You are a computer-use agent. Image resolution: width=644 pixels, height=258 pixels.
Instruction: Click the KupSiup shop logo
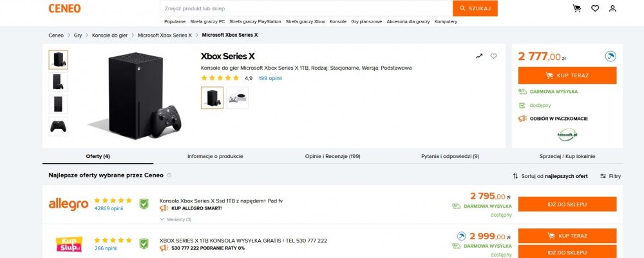click(x=68, y=244)
